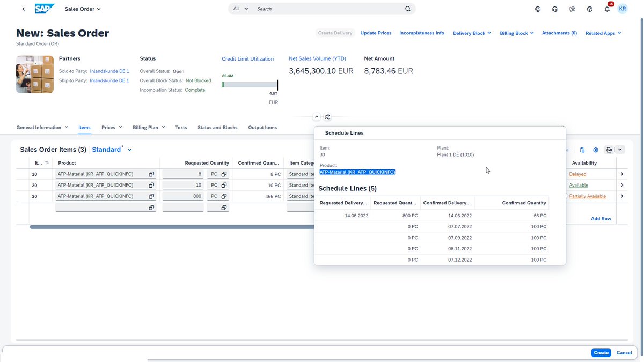The height and width of the screenshot is (362, 644).
Task: Click the pin header icon
Action: click(x=327, y=117)
